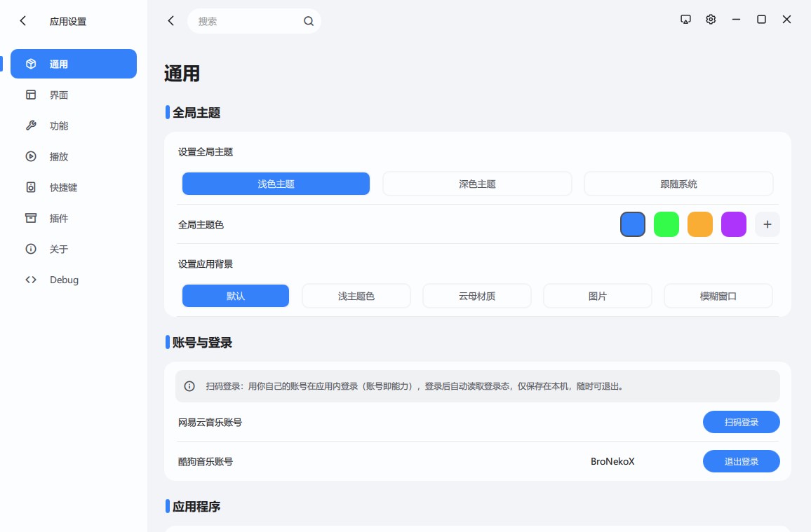
Task: Click the 快捷键 icon in sidebar
Action: [31, 187]
